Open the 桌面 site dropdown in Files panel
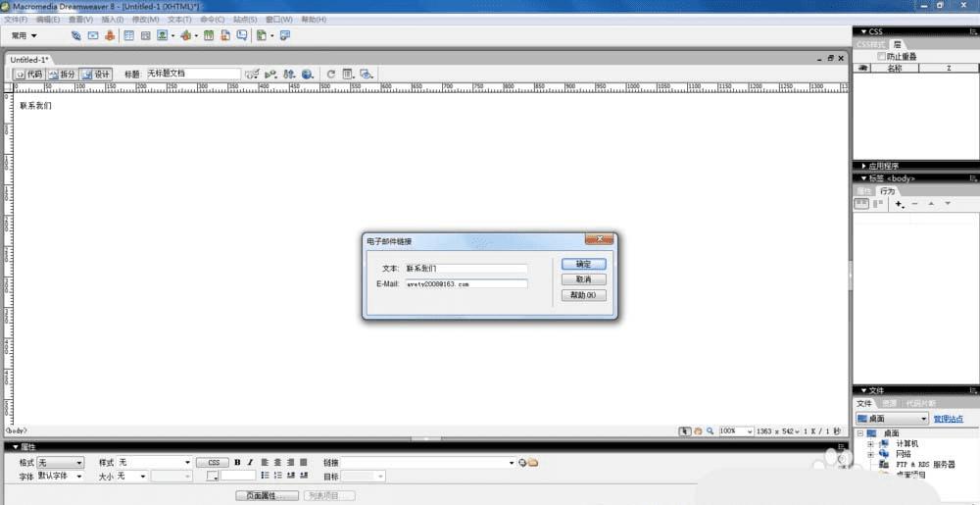Screen dimensions: 980x505 tap(892, 419)
